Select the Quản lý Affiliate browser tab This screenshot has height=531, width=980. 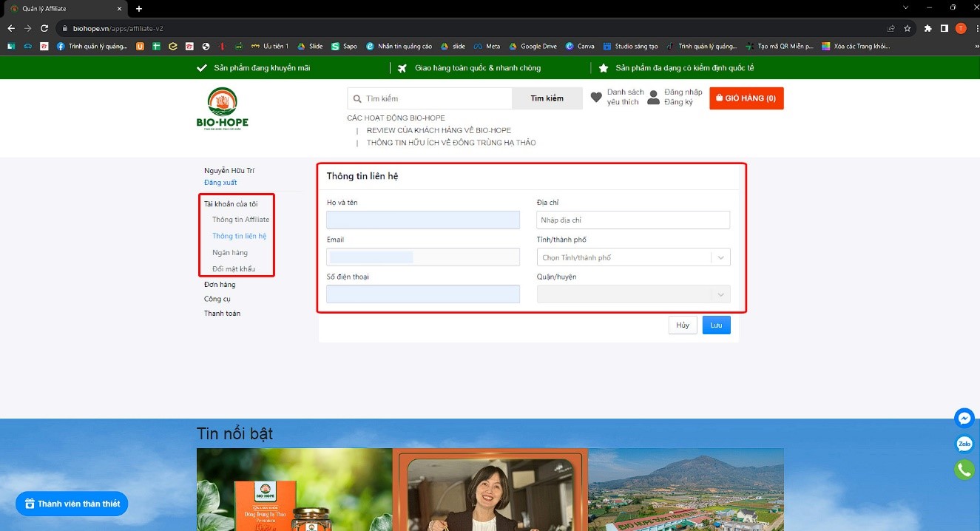64,8
